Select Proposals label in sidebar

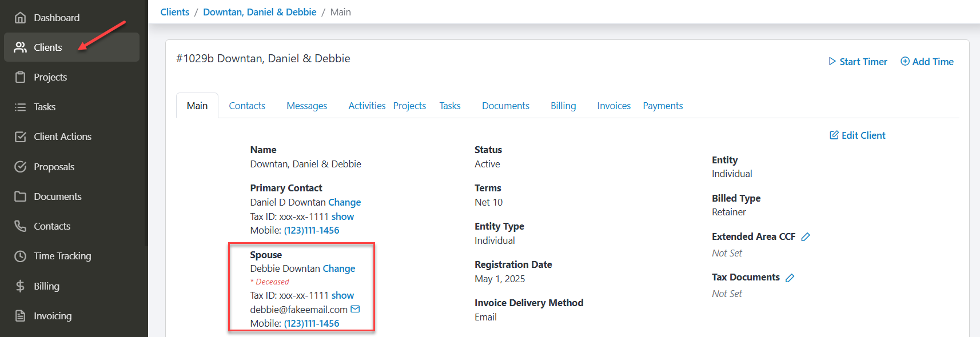point(54,167)
